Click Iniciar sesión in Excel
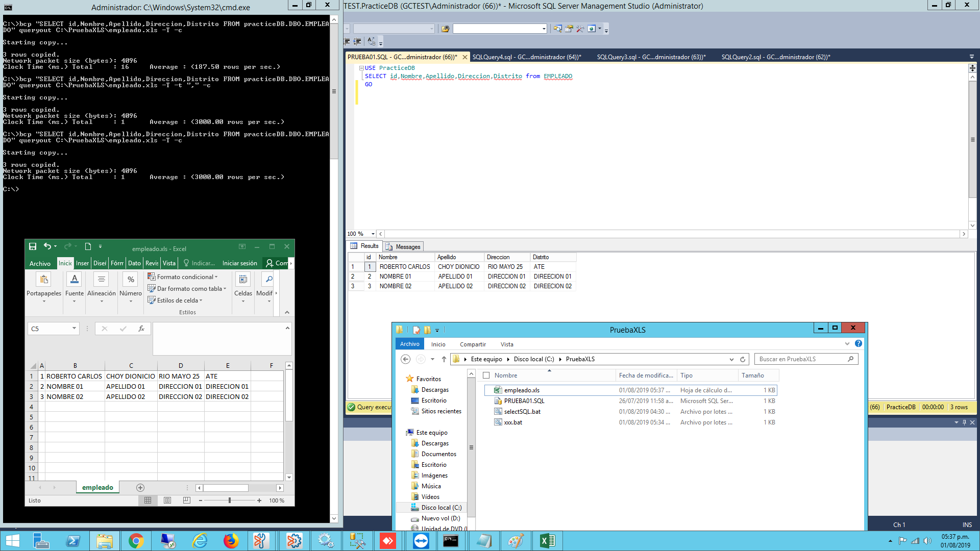 click(239, 263)
